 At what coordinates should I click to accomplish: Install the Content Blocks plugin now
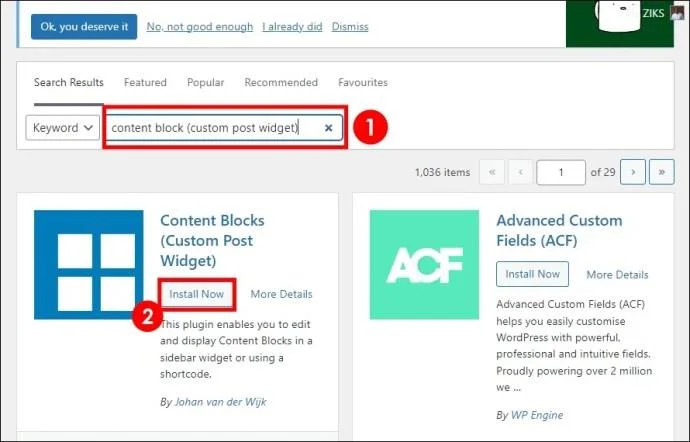[x=197, y=294]
